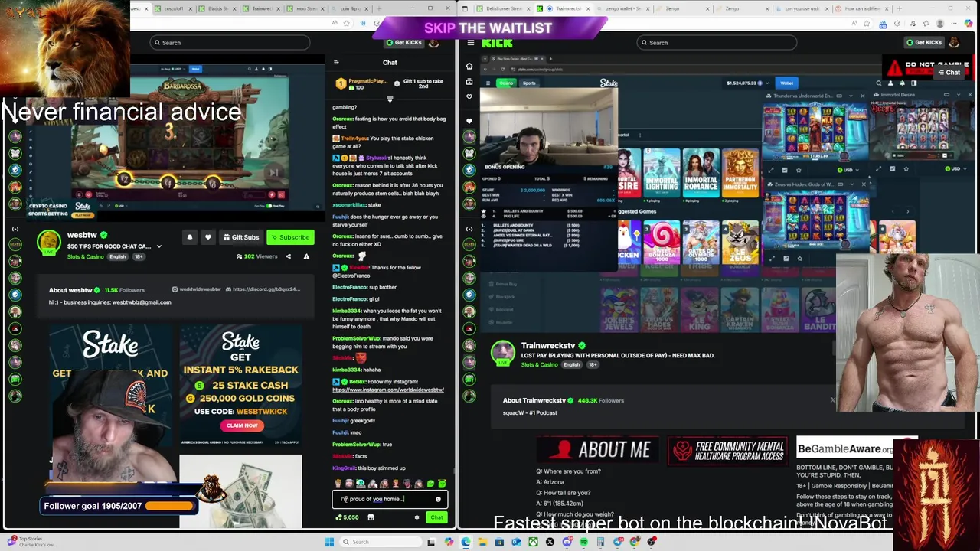Close the Thunder vs Underworld mini-player
The width and height of the screenshot is (980, 551).
coord(863,96)
